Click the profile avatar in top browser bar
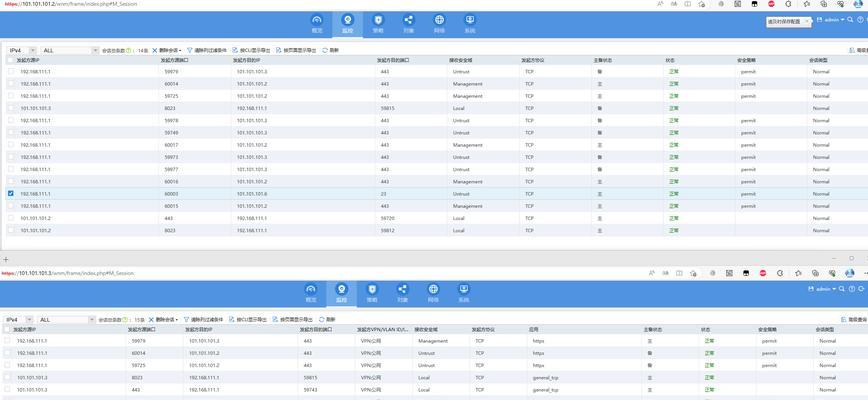868x400 pixels. click(857, 3)
